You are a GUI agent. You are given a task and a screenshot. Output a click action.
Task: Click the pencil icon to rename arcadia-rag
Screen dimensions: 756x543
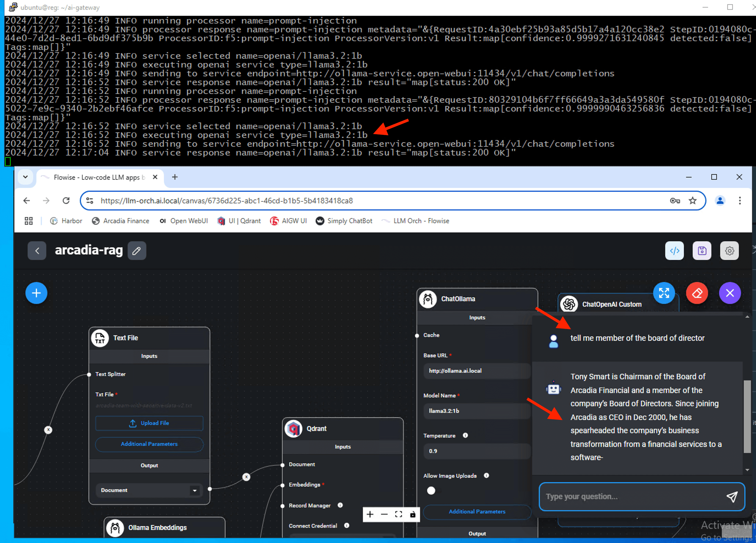coord(137,251)
